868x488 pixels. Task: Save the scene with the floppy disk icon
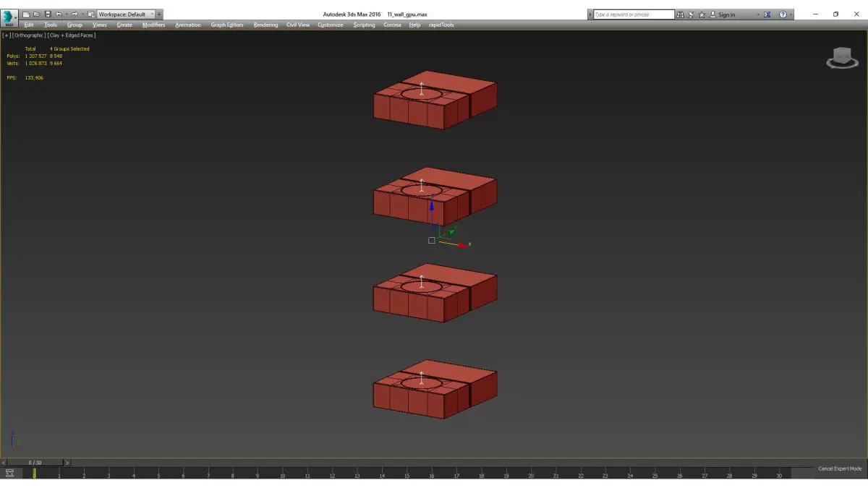tap(48, 14)
